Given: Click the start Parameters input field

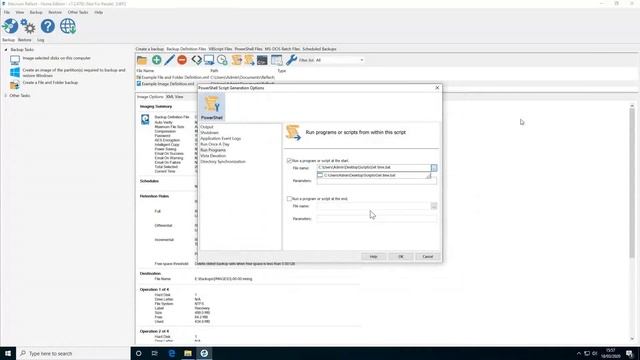Looking at the screenshot, I should point(376,181).
